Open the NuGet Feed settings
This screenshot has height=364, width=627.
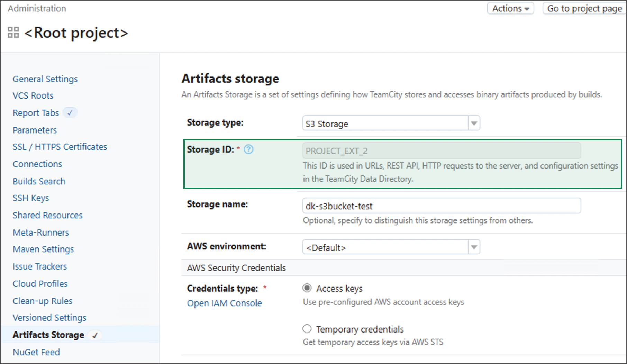tap(36, 352)
